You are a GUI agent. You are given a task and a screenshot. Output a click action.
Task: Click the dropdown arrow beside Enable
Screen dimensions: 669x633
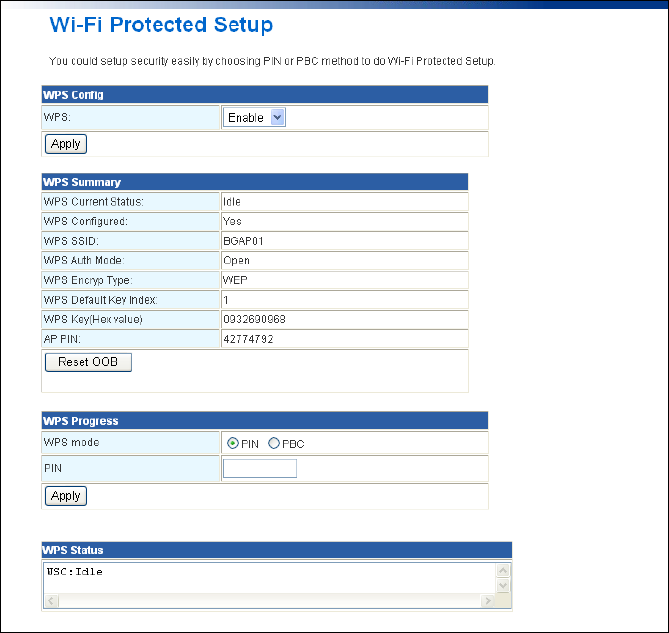click(277, 118)
